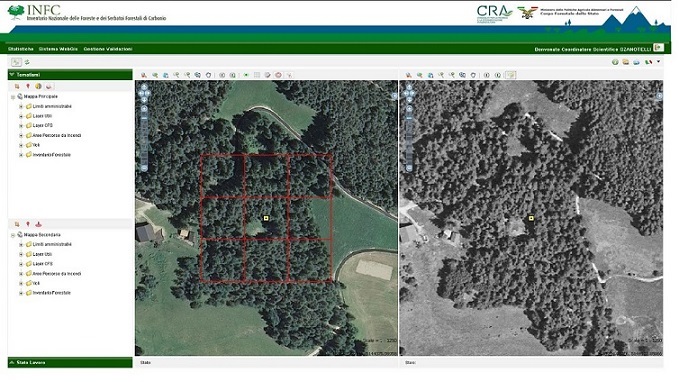Expand the Stato Lavoro panel header
The width and height of the screenshot is (679, 382).
[x=70, y=363]
